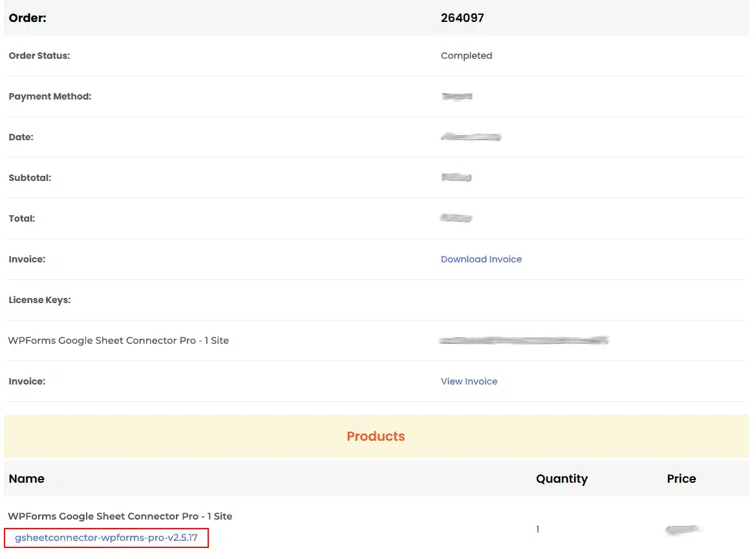Select the product WPForms Google Sheet Connector Pro

[120, 516]
